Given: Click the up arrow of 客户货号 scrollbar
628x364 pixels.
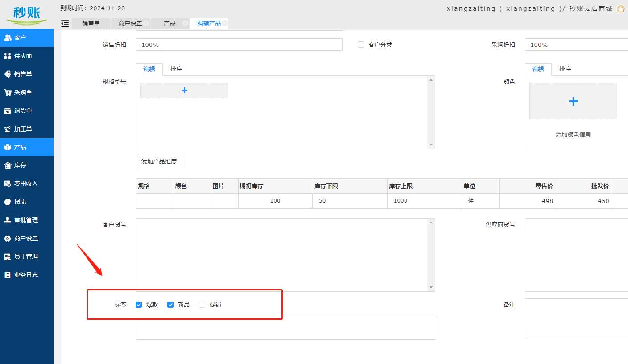Looking at the screenshot, I should tap(431, 223).
